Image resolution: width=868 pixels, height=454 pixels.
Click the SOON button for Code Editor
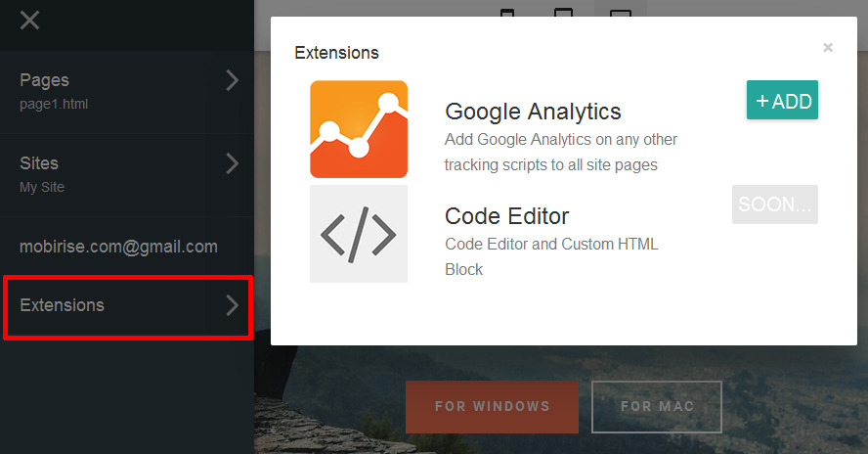775,204
